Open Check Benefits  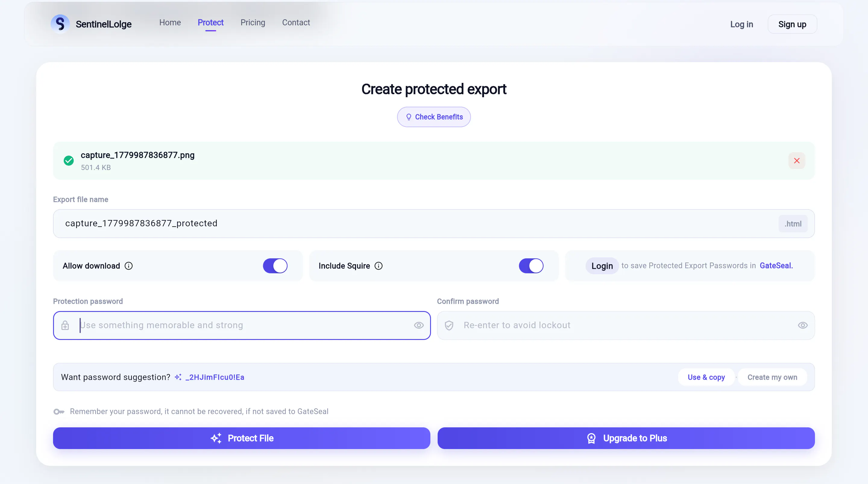point(434,117)
